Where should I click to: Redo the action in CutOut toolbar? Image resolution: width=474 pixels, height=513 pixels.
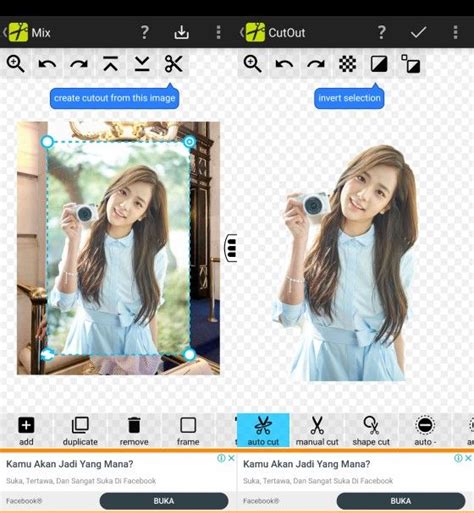click(316, 64)
